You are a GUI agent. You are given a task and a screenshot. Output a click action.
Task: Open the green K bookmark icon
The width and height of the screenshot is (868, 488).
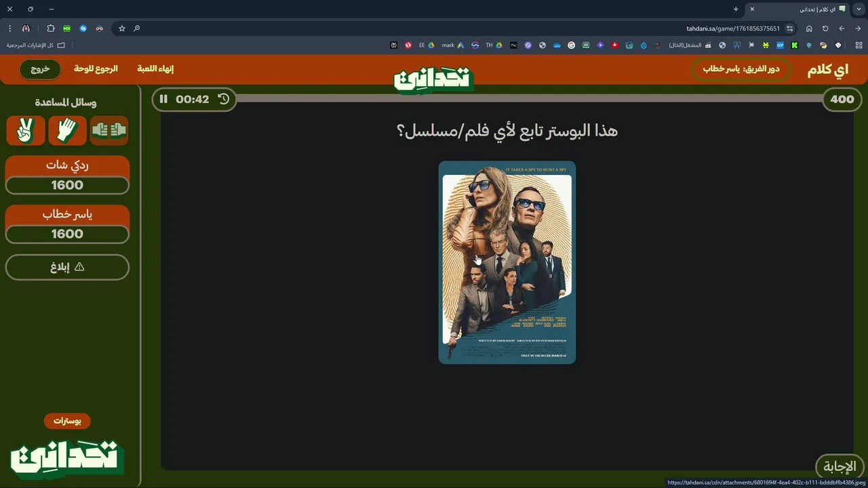coord(795,45)
